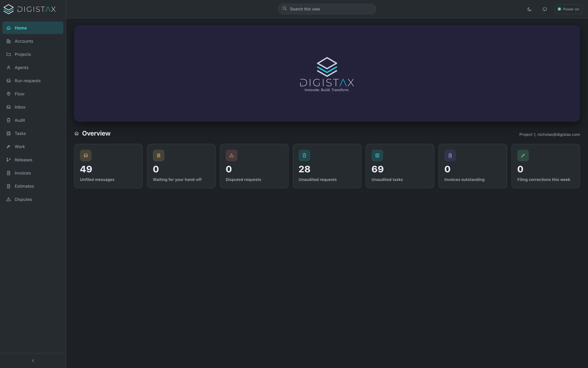
Task: Open the Inbox menu item
Action: [33, 107]
